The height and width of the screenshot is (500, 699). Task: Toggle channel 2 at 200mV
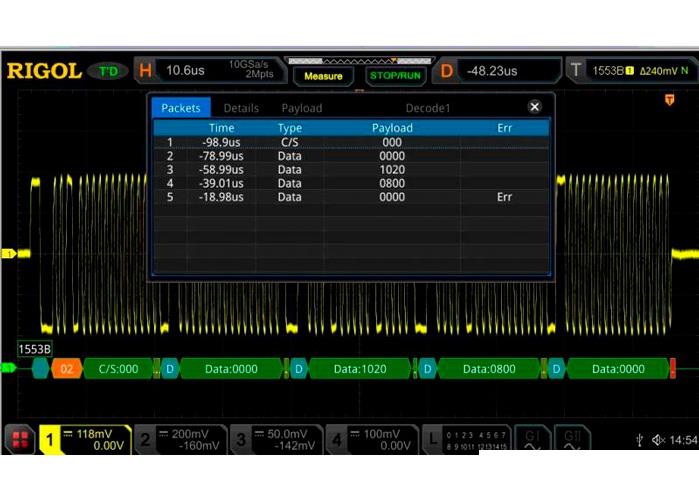[179, 439]
